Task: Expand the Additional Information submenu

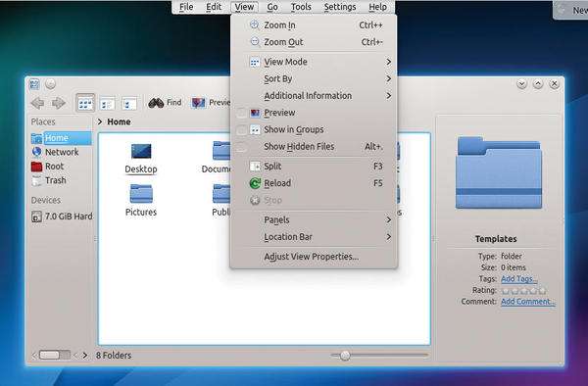Action: (x=314, y=96)
